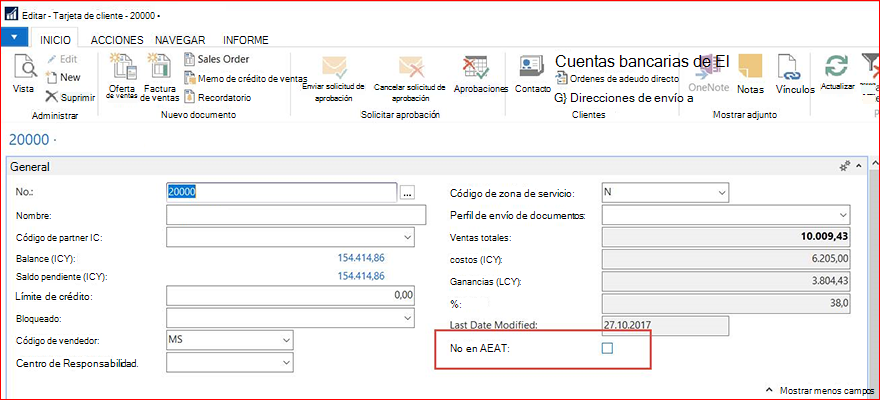Click Cancelar solicitud de aprobación

coord(410,79)
